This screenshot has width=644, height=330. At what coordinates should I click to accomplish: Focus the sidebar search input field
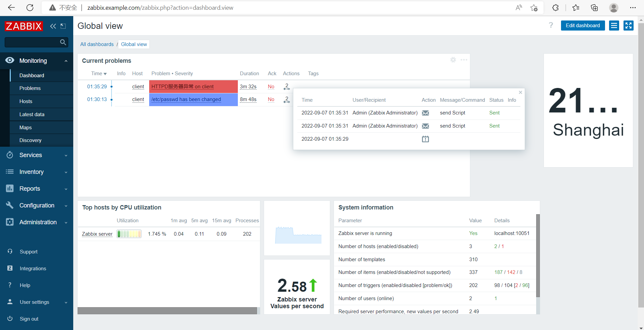[x=32, y=42]
